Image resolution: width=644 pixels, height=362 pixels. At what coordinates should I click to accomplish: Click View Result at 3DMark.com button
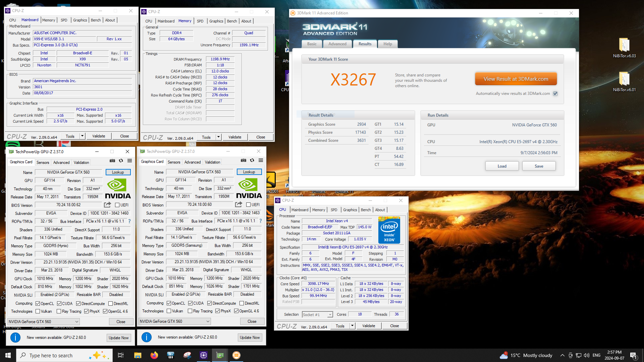pyautogui.click(x=516, y=79)
